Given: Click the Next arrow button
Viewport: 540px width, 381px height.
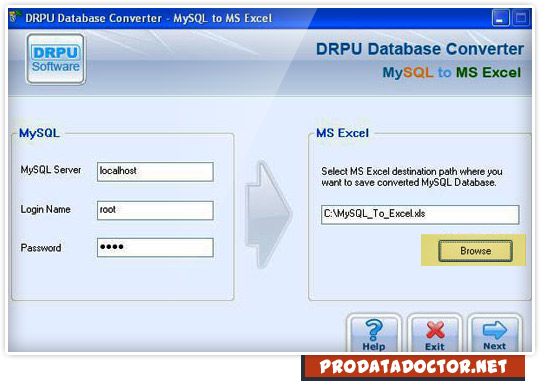Looking at the screenshot, I should click(x=495, y=334).
